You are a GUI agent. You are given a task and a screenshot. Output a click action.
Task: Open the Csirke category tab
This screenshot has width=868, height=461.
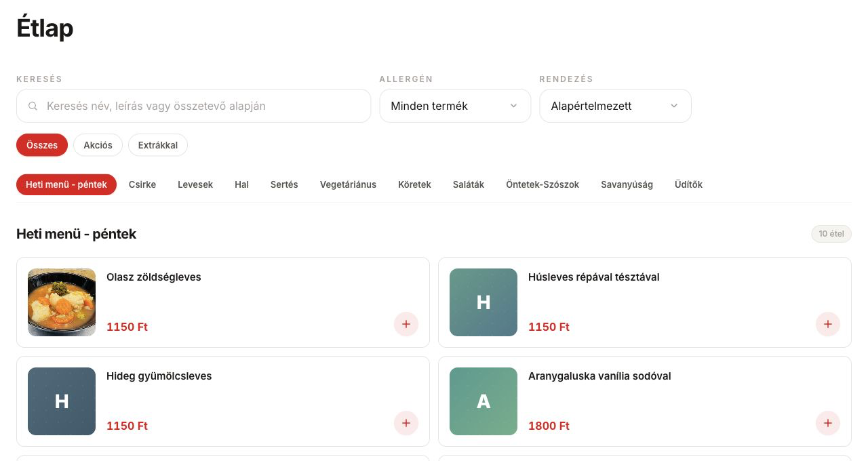pos(142,184)
